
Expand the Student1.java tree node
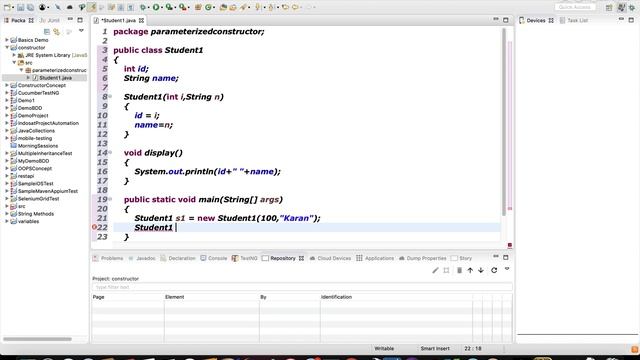[x=28, y=78]
